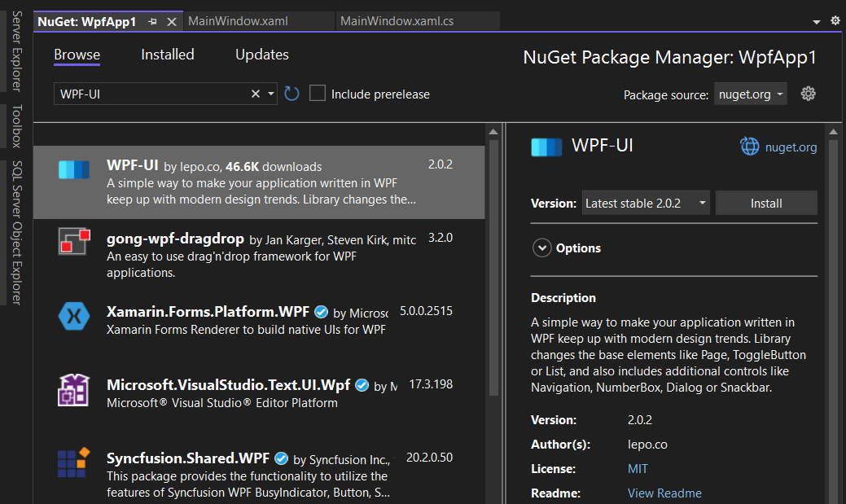Screen dimensions: 846x504
Task: Expand the Options section
Action: pos(542,248)
